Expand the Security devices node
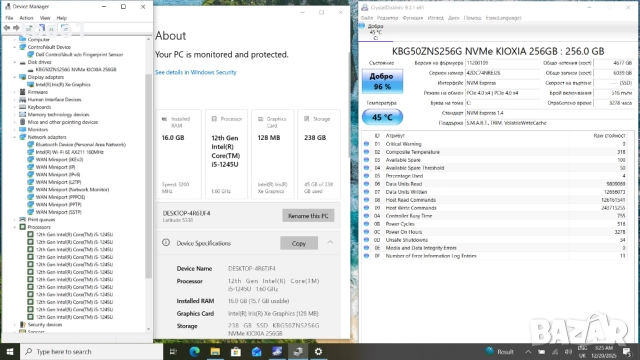The width and height of the screenshot is (640, 360). (x=15, y=324)
